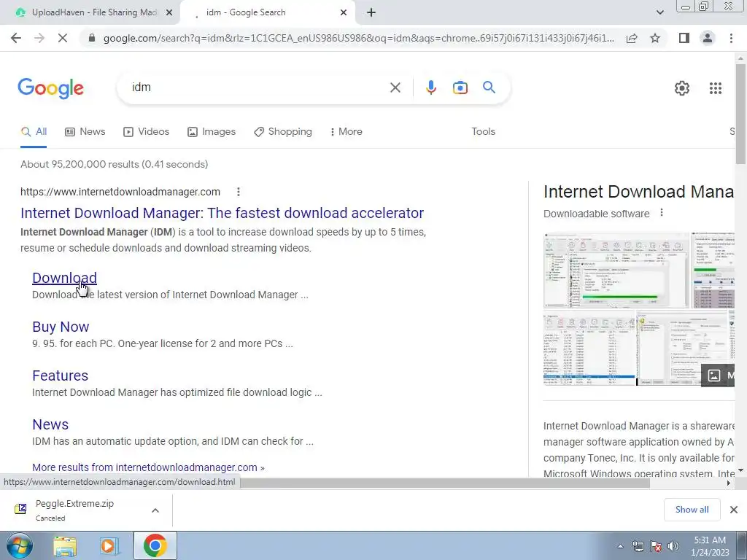Screen dimensions: 747x560
Task: Open the Windows Start menu
Action: pos(19,545)
